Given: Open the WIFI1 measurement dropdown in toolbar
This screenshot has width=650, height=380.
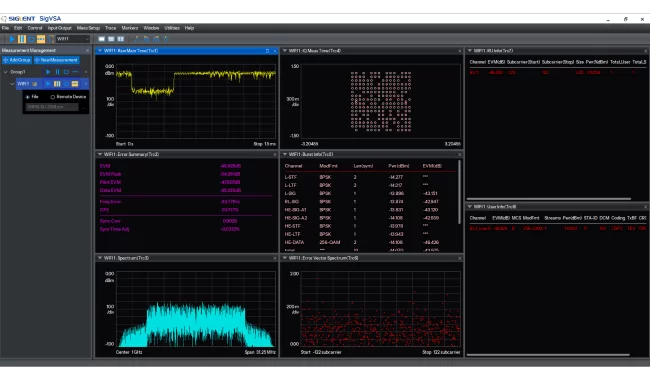Looking at the screenshot, I should (x=73, y=39).
